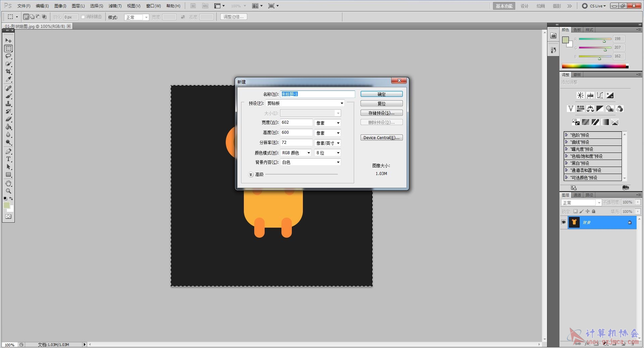Select the Horizontal Type tool

pos(8,159)
